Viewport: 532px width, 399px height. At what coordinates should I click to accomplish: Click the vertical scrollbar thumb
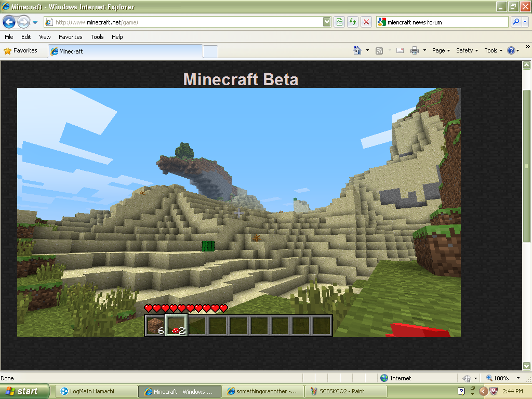[x=527, y=166]
